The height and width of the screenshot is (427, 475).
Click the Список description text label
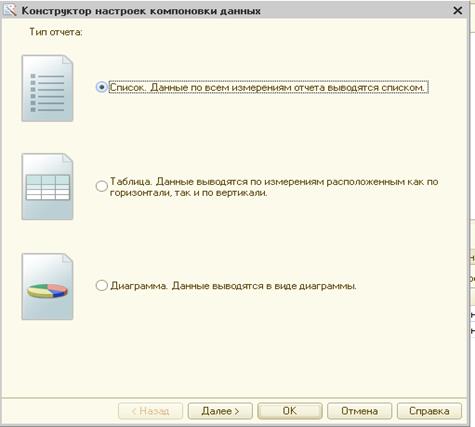(268, 87)
